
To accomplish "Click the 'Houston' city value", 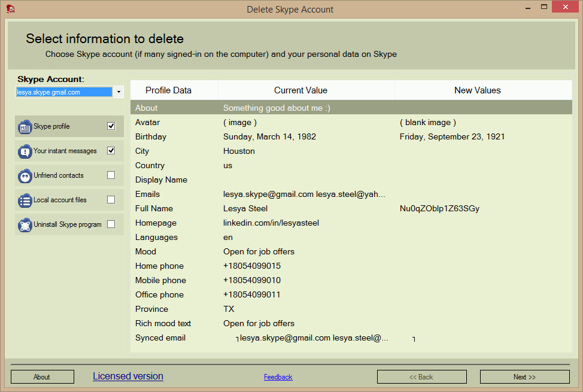I will point(239,151).
